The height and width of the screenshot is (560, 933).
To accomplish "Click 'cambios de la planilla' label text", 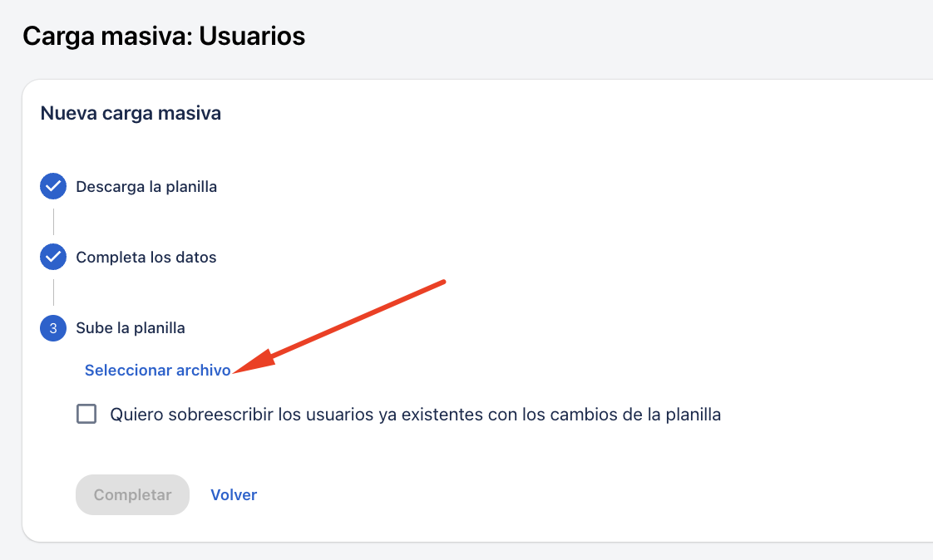I will tap(635, 415).
